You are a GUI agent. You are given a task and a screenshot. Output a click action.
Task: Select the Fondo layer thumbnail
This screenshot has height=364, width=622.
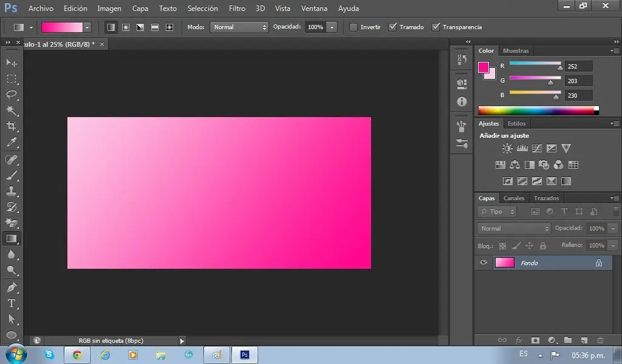(504, 263)
